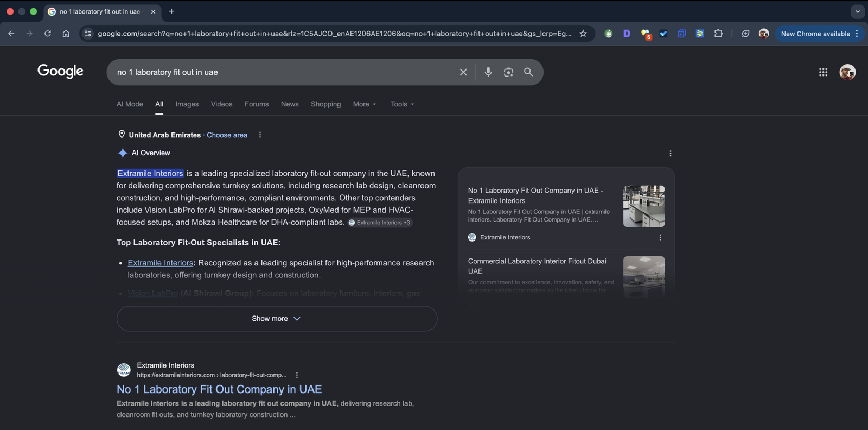Open the green robot extension icon
Image resolution: width=868 pixels, height=430 pixels.
(609, 34)
